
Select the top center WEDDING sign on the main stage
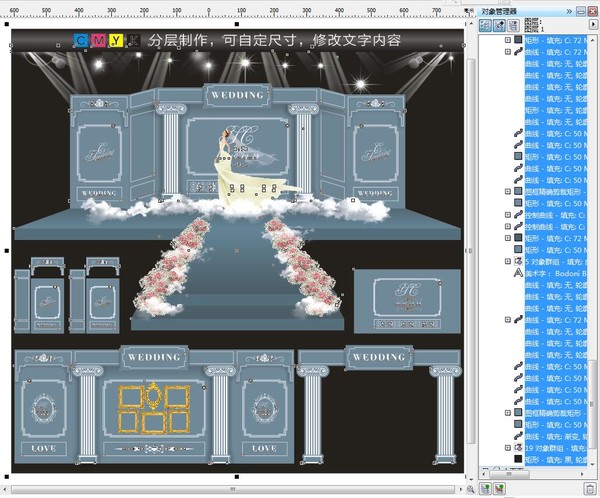coord(237,95)
